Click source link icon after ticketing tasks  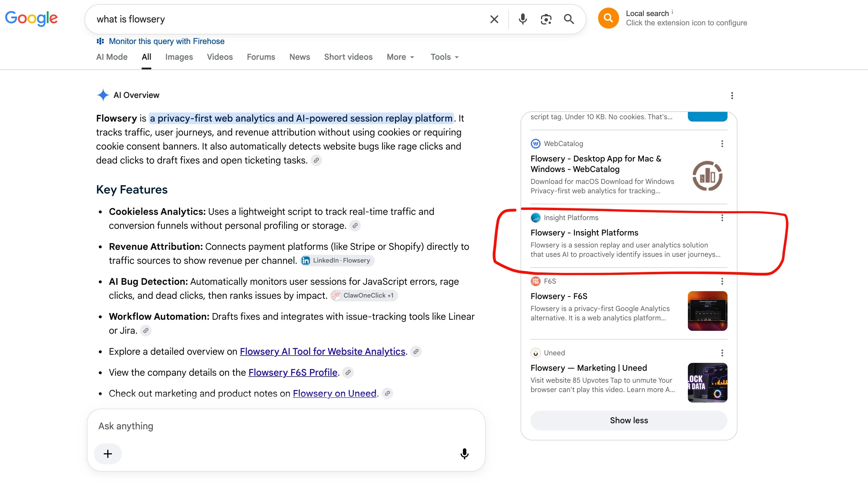click(x=316, y=160)
